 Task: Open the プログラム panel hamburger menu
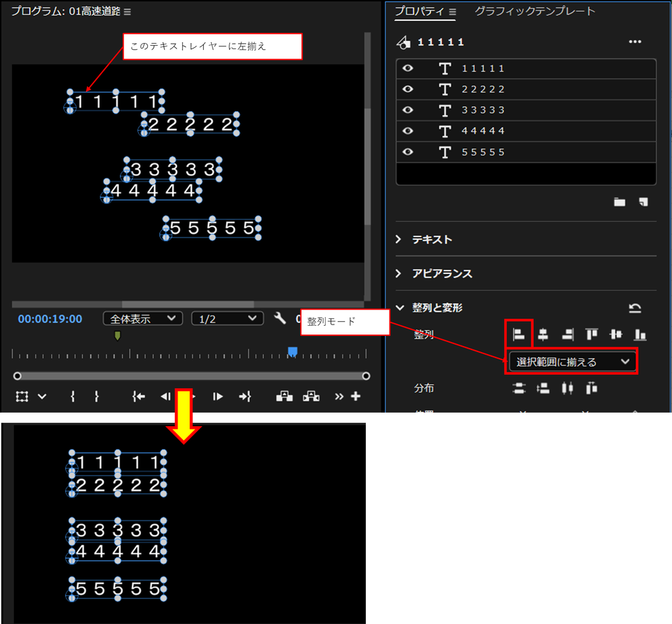pos(127,11)
